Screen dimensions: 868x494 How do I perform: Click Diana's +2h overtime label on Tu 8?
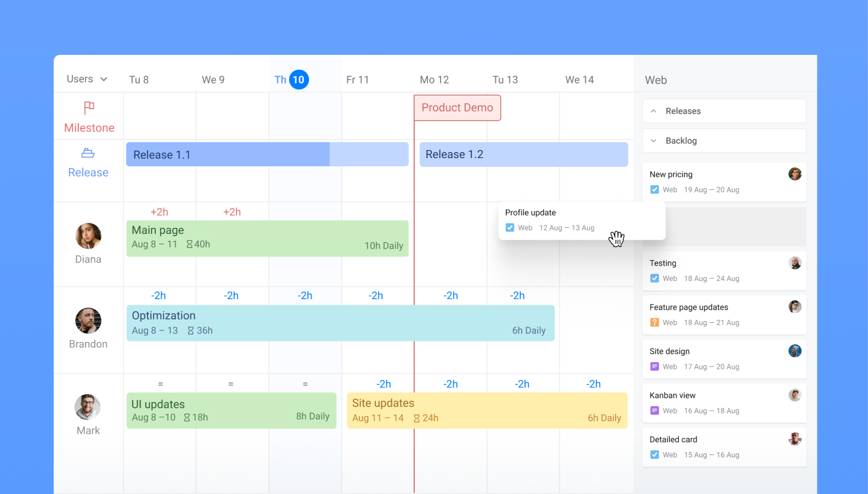tap(159, 212)
